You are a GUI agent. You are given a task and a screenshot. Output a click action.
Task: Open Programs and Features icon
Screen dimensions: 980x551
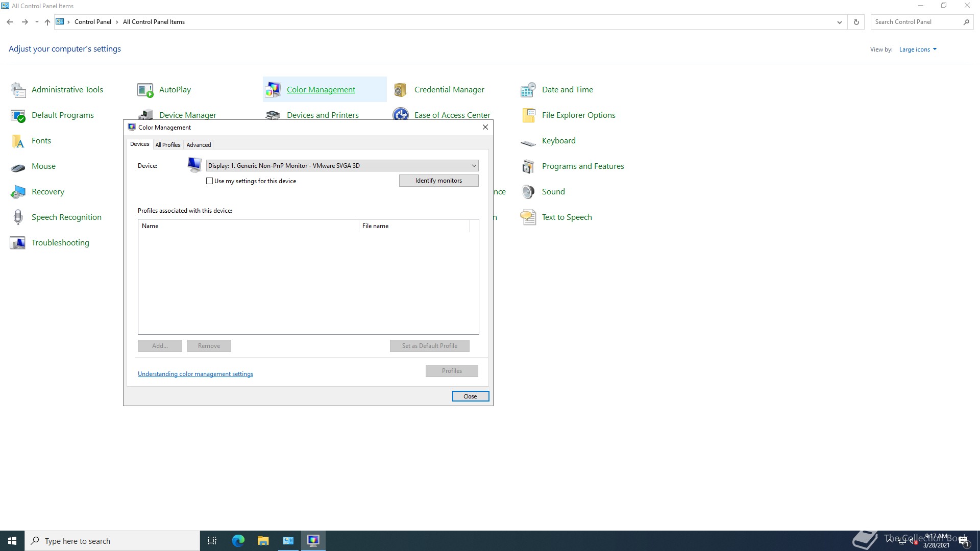coord(528,166)
